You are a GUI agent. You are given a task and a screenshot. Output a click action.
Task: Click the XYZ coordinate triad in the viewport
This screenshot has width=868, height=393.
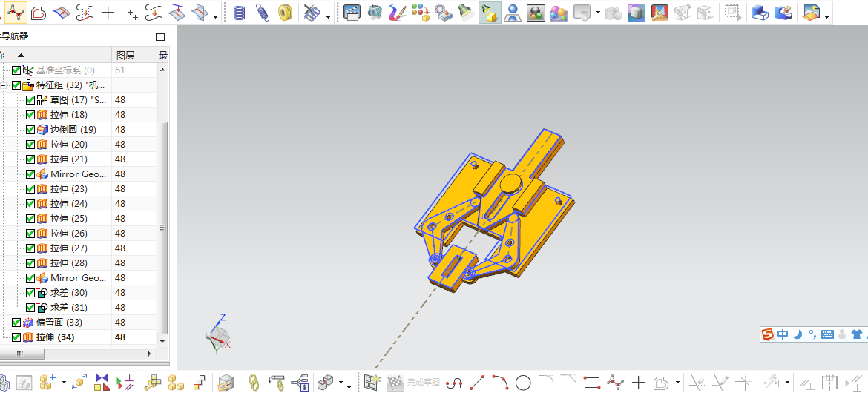[x=218, y=334]
